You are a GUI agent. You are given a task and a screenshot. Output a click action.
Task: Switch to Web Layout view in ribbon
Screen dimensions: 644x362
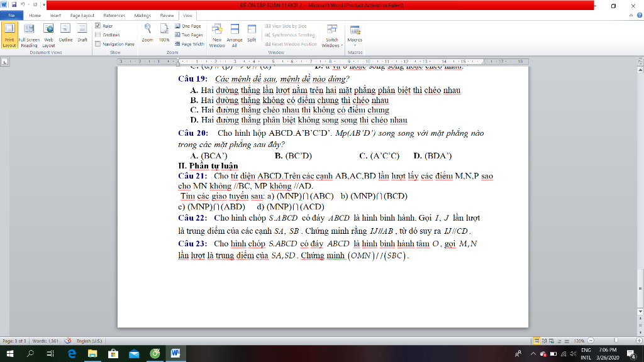tap(48, 35)
